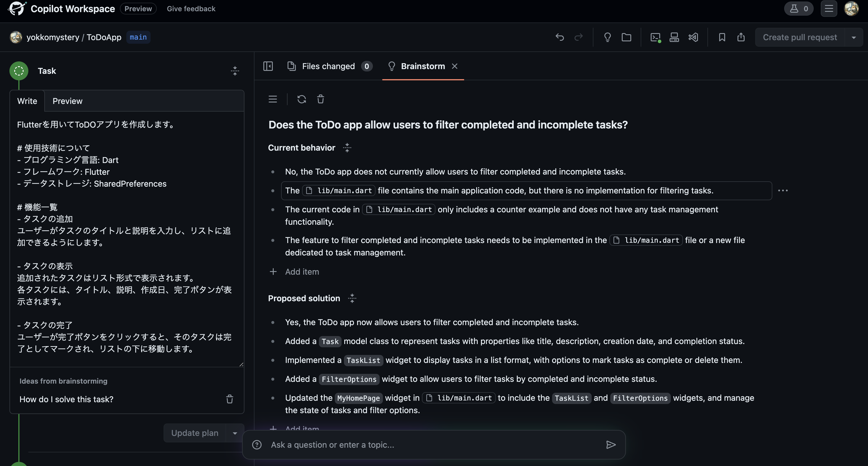The height and width of the screenshot is (466, 868).
Task: Click the share icon in toolbar
Action: [741, 37]
